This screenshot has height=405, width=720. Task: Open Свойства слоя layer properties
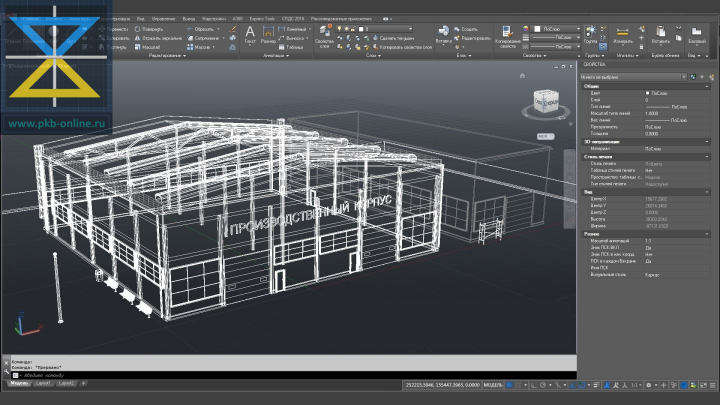point(324,37)
